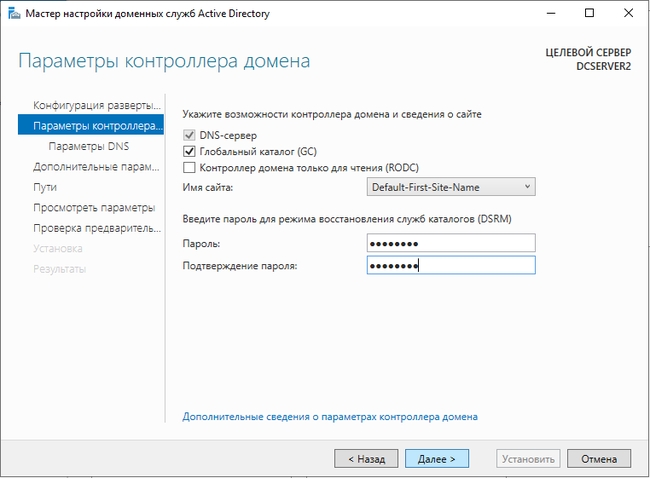
Task: Enable the RODC read-only controller checkbox
Action: (x=189, y=167)
